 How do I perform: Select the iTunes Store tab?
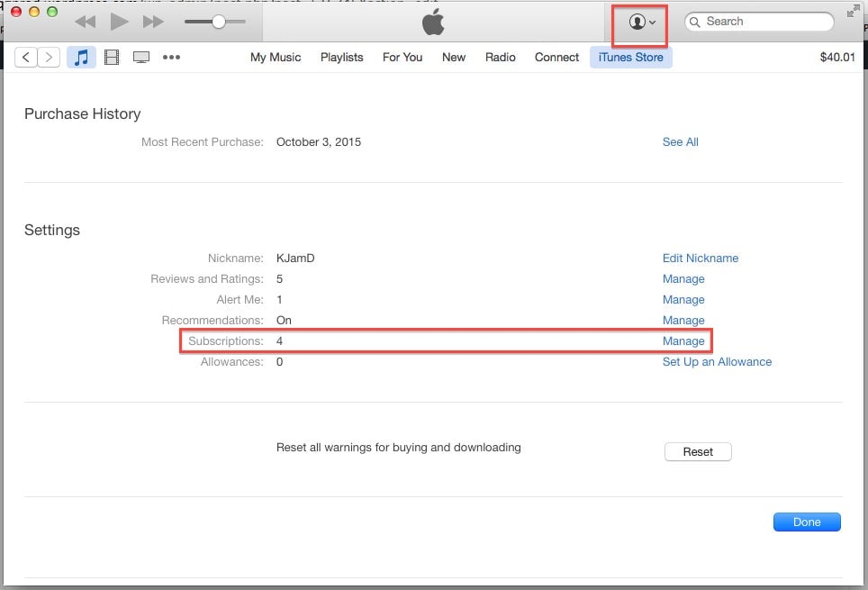tap(631, 57)
